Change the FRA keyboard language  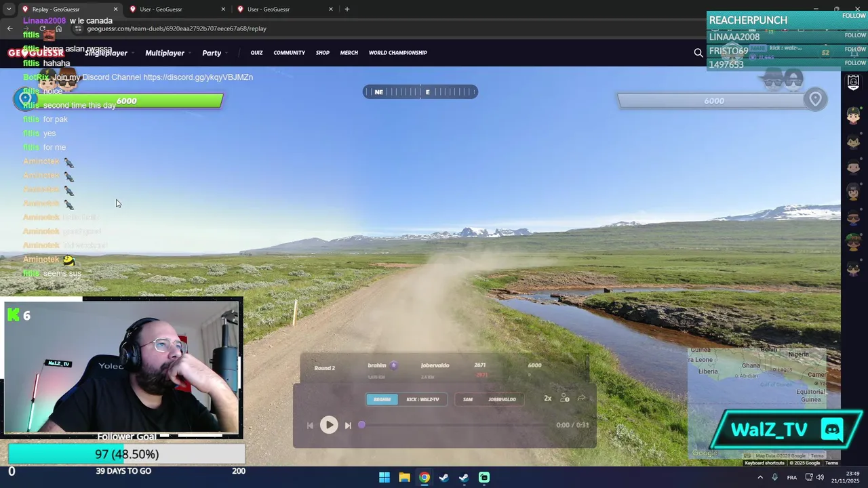[791, 477]
